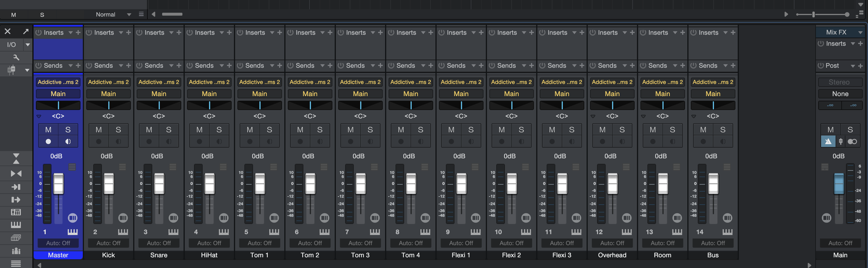Bypass all inserts on Tom 2 channel
Image resolution: width=868 pixels, height=268 pixels.
tap(290, 32)
